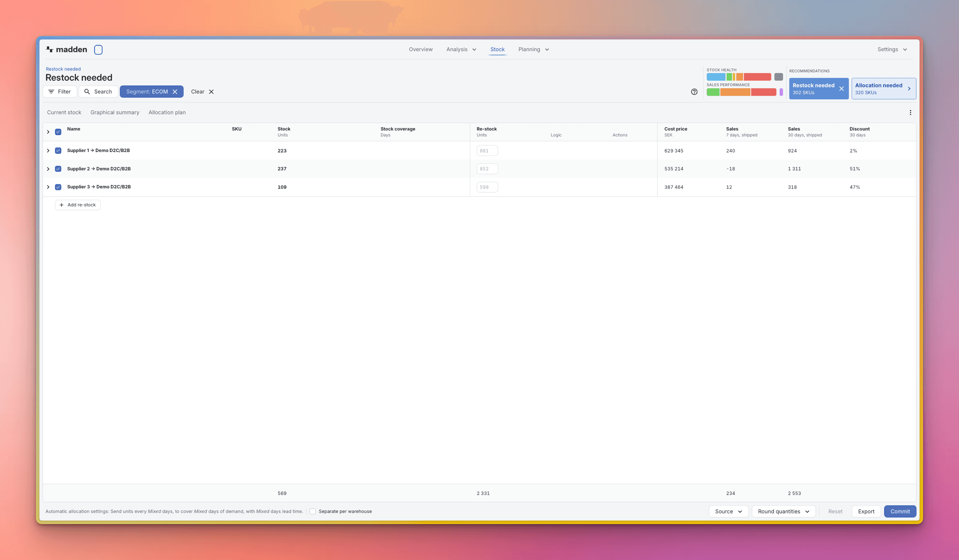Click the red stock health bar segment

758,77
